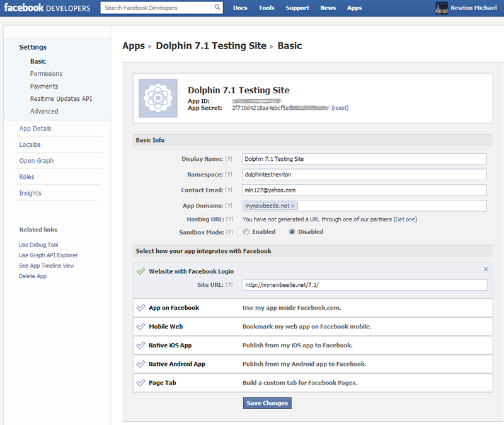Screen dimensions: 504x425
Task: Open Use Debug Tool link
Action: pos(38,245)
